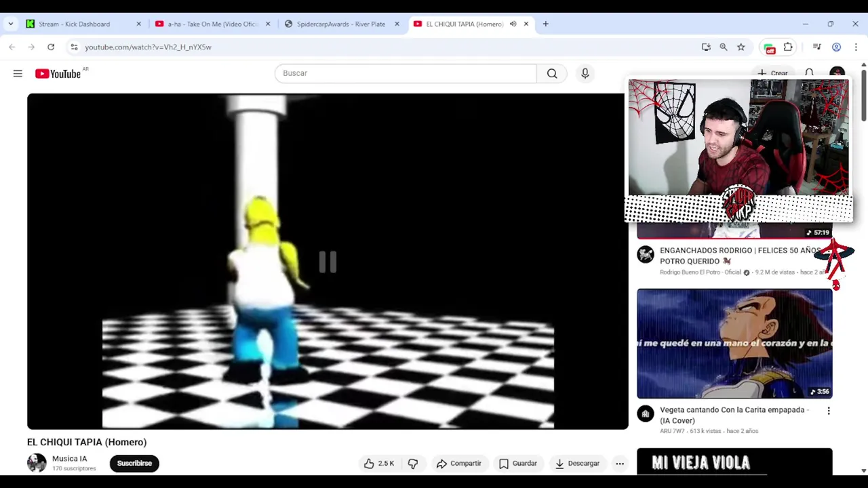Close the Kick Dashboard tab
Image resolution: width=868 pixels, height=488 pixels.
(139, 24)
